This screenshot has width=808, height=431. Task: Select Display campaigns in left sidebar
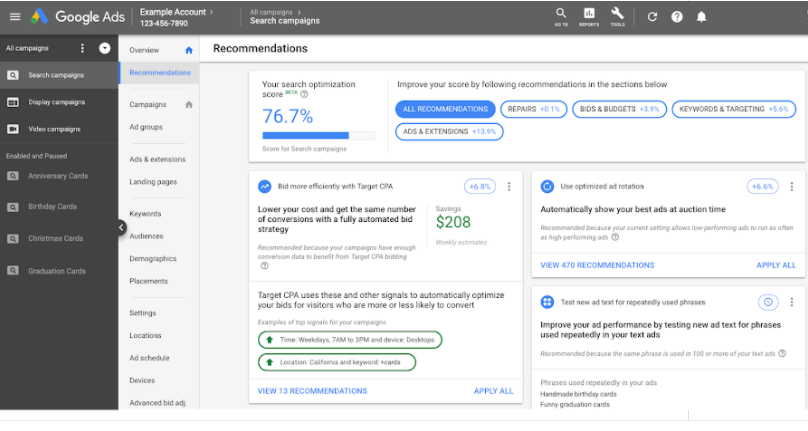pos(56,102)
